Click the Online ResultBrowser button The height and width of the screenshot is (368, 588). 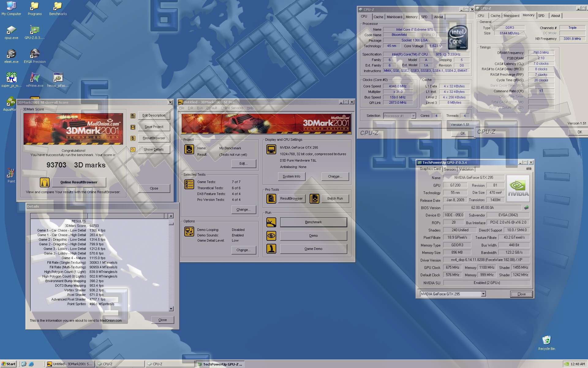pos(79,182)
